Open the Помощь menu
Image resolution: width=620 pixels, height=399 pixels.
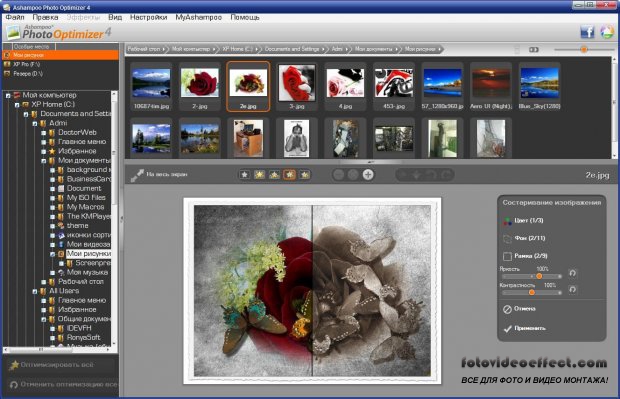[x=245, y=17]
